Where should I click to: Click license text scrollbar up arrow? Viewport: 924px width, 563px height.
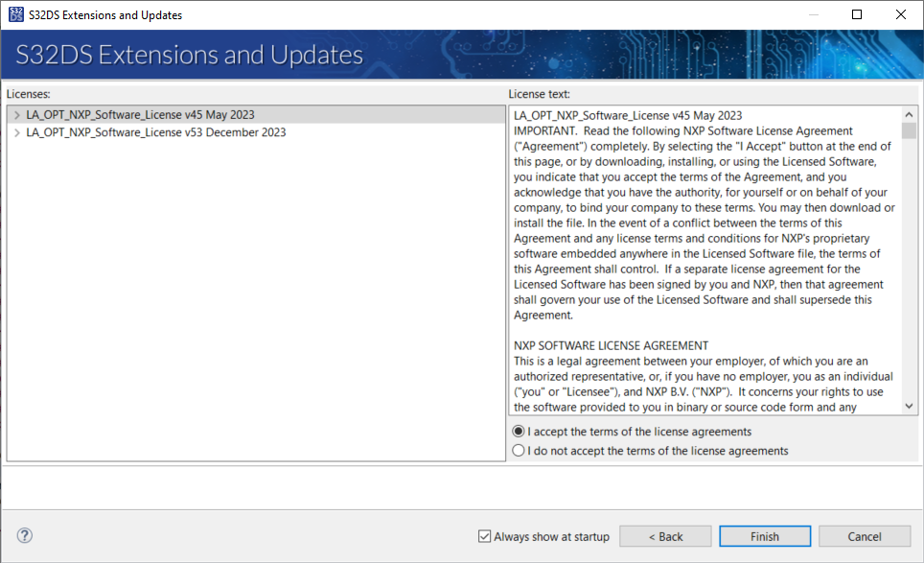click(910, 114)
